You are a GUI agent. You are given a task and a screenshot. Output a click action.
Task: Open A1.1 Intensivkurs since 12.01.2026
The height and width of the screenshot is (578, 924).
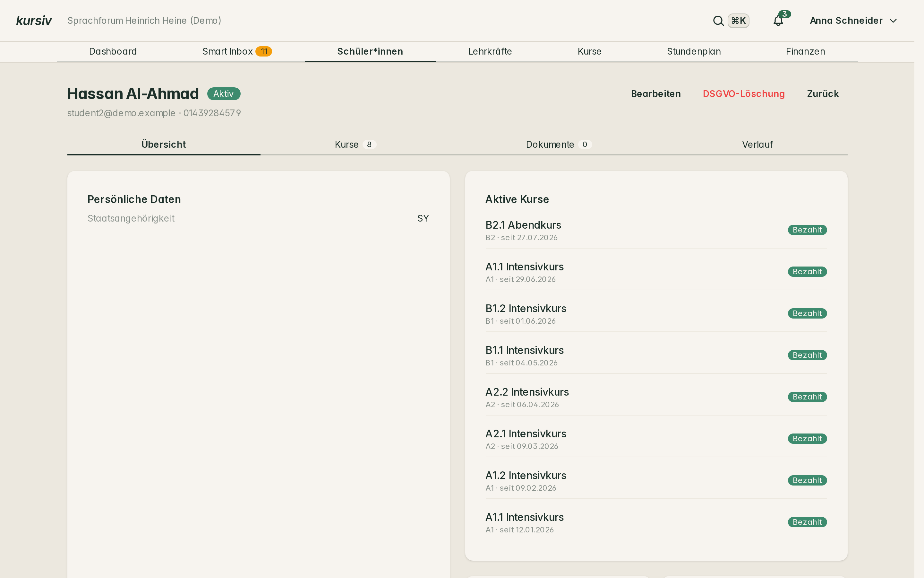656,522
